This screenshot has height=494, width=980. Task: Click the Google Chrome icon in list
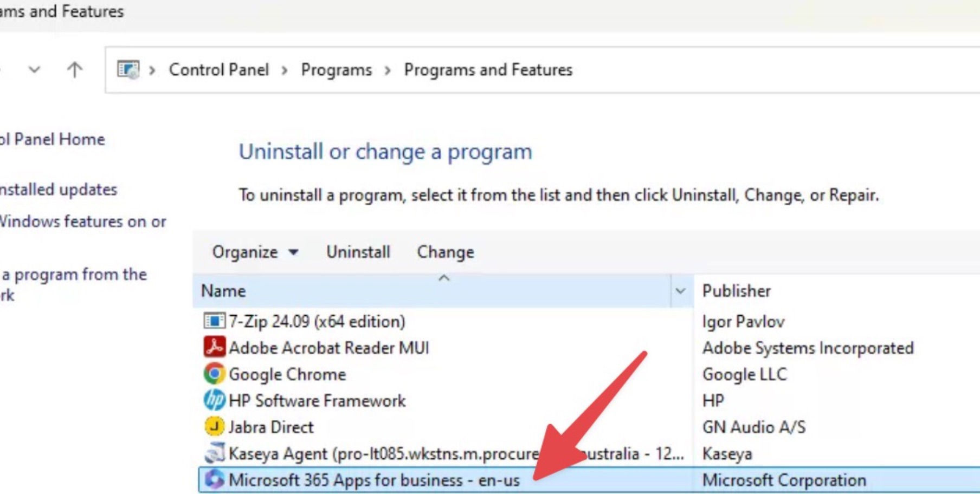point(214,374)
